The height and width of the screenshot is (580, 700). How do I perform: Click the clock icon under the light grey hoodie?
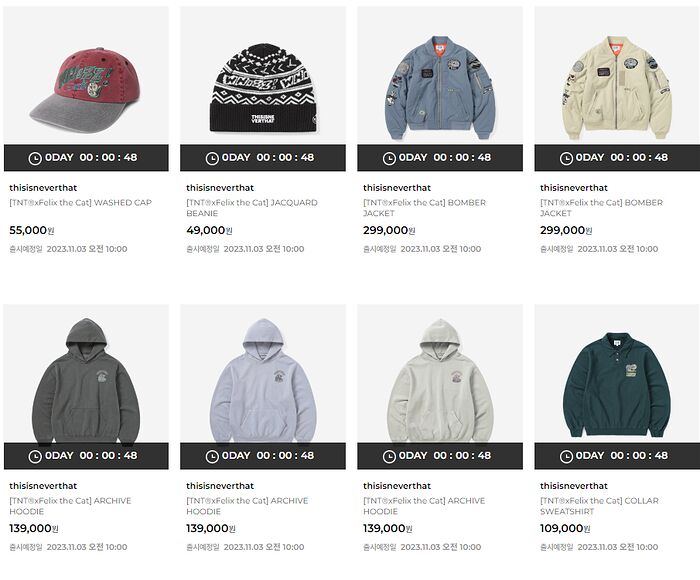point(389,456)
